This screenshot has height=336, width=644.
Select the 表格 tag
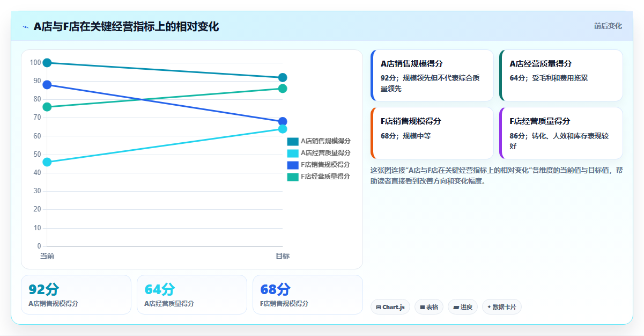pos(429,307)
